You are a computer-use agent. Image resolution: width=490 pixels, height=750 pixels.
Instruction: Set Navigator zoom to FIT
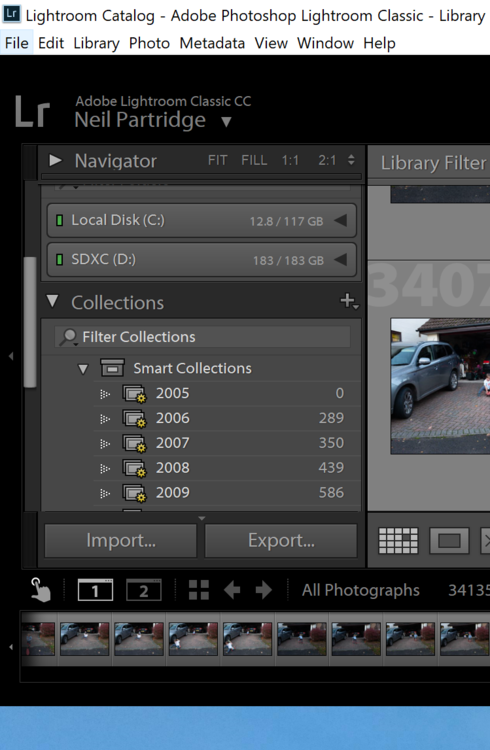click(x=218, y=160)
